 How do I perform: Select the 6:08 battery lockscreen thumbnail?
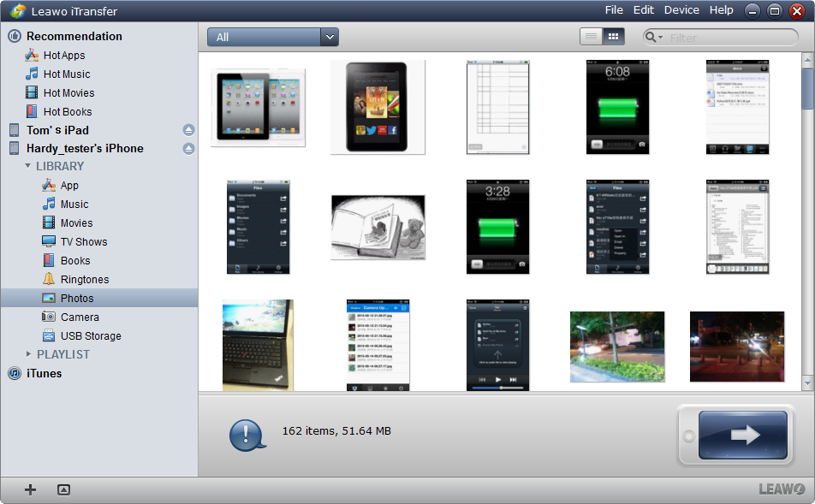click(617, 107)
